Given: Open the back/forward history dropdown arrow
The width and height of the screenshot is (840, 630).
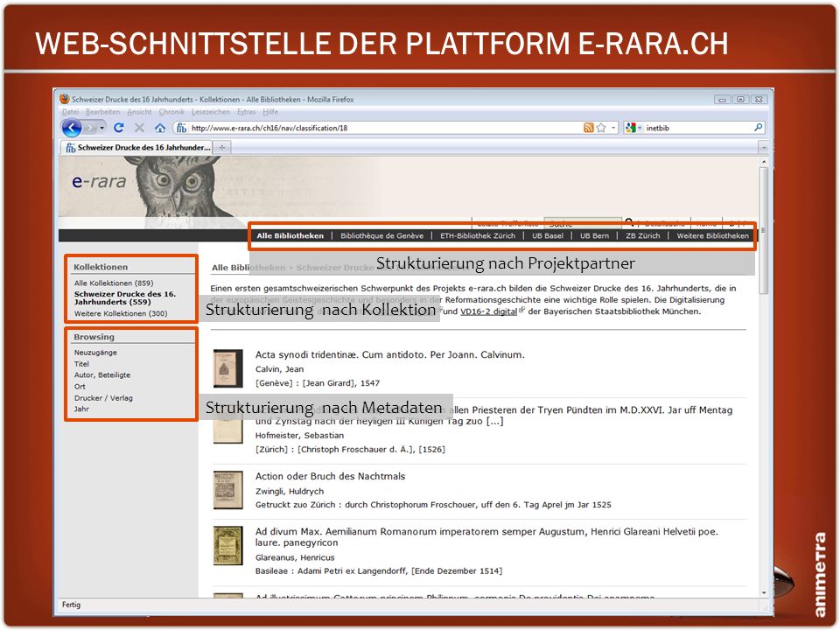Looking at the screenshot, I should (101, 128).
